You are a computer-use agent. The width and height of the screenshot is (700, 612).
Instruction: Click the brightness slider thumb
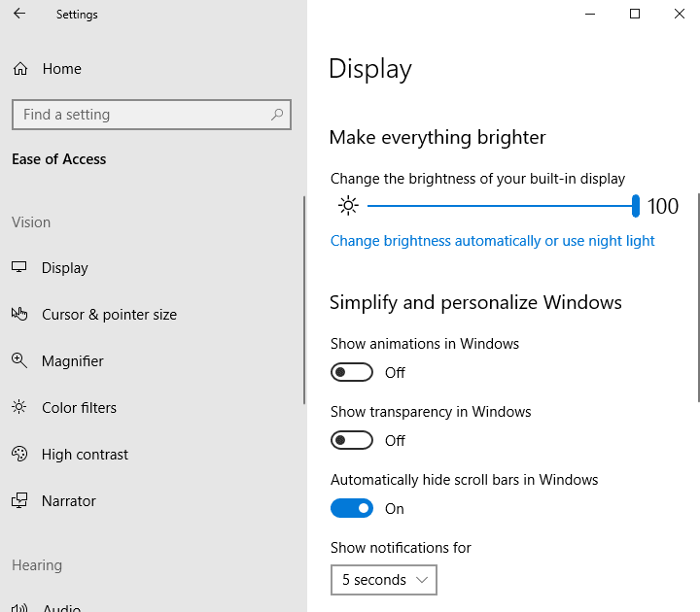point(636,206)
